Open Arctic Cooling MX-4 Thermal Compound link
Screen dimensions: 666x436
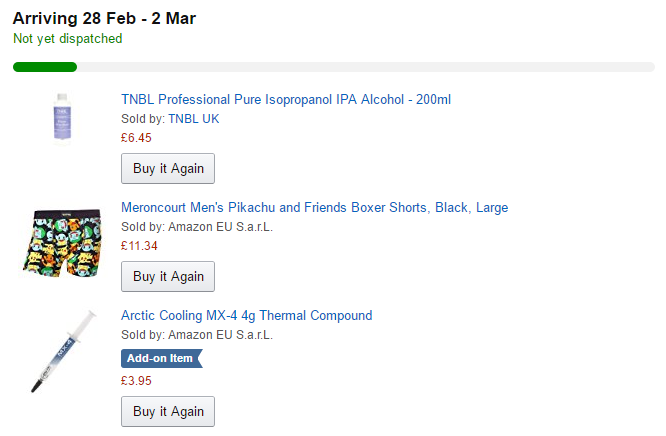click(246, 315)
